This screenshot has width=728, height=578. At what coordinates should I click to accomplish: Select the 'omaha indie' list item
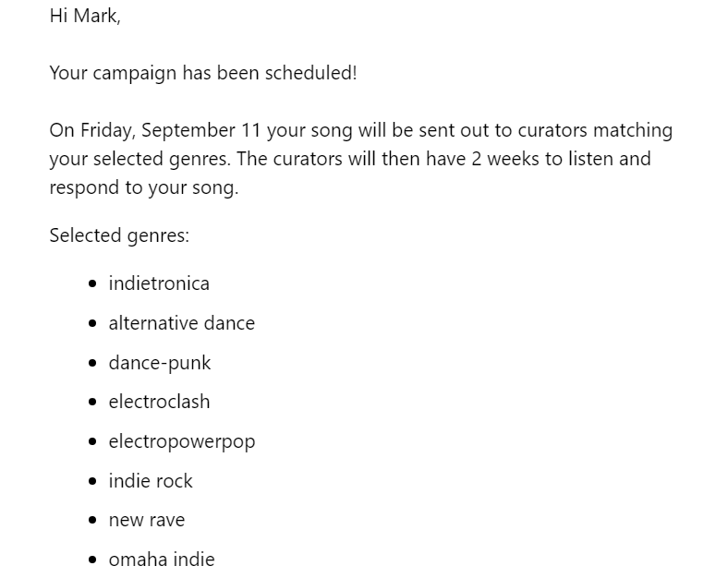pyautogui.click(x=162, y=560)
